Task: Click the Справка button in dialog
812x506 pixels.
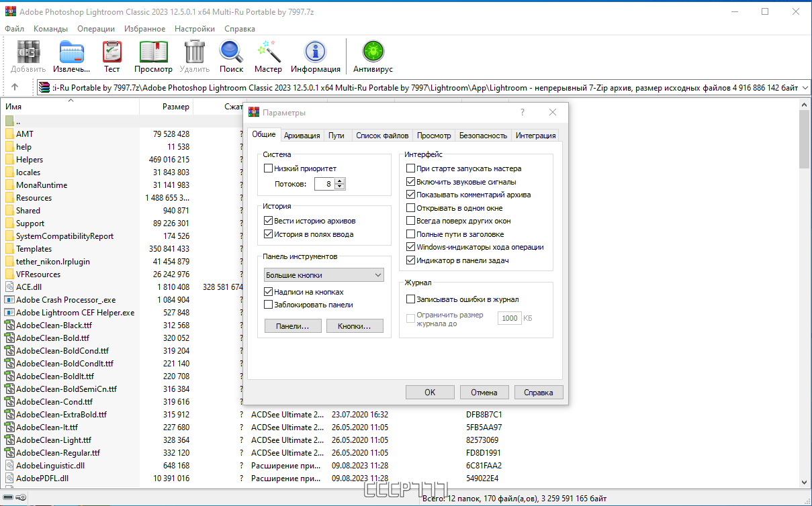Action: tap(539, 393)
